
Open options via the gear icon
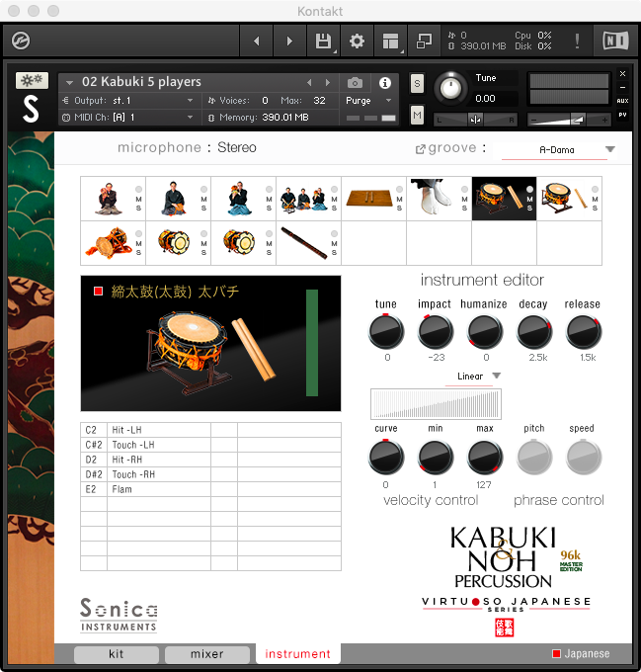coord(357,42)
